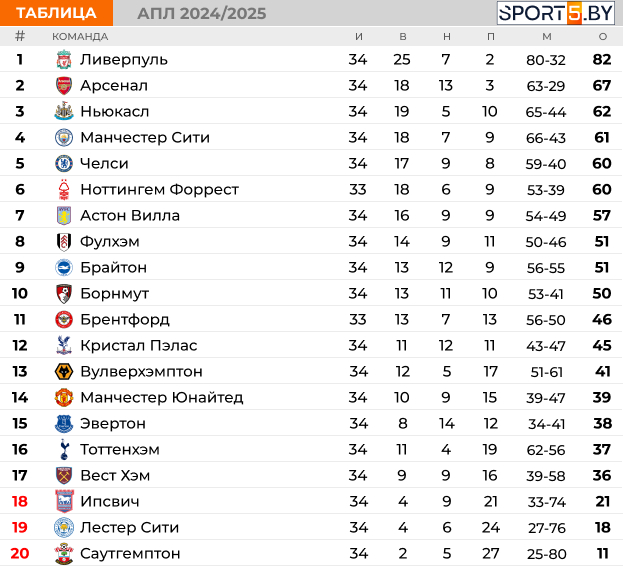Select the АПЛ 2024/2025 tab
The image size is (623, 566).
[202, 14]
